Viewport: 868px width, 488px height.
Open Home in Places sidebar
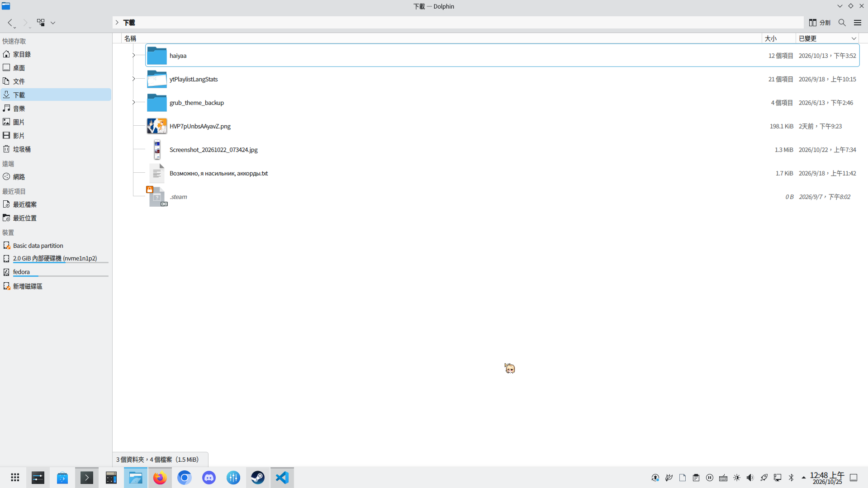coord(56,54)
